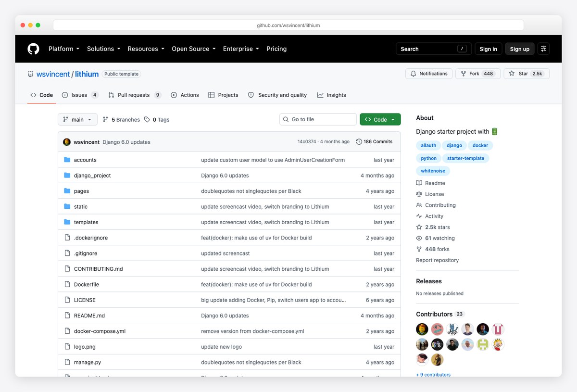Open the appearance settings icon beside Sign up
The height and width of the screenshot is (392, 577).
coord(543,49)
